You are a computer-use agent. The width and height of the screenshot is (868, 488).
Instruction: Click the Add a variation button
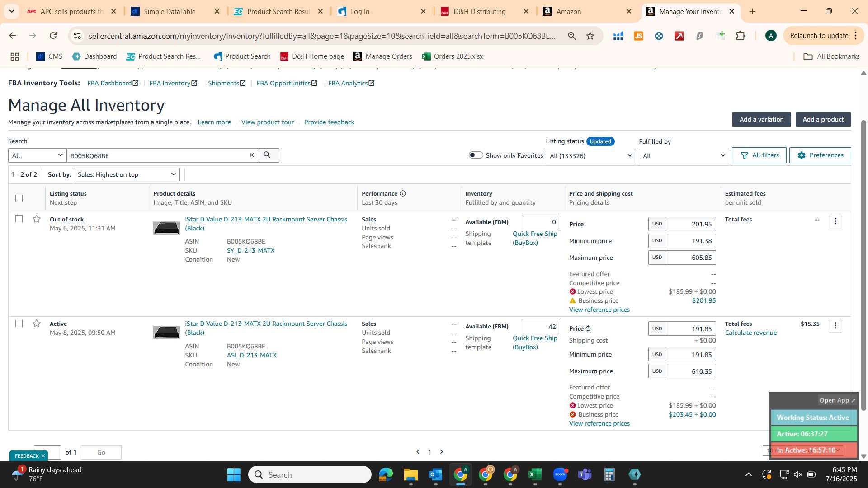[x=761, y=119]
